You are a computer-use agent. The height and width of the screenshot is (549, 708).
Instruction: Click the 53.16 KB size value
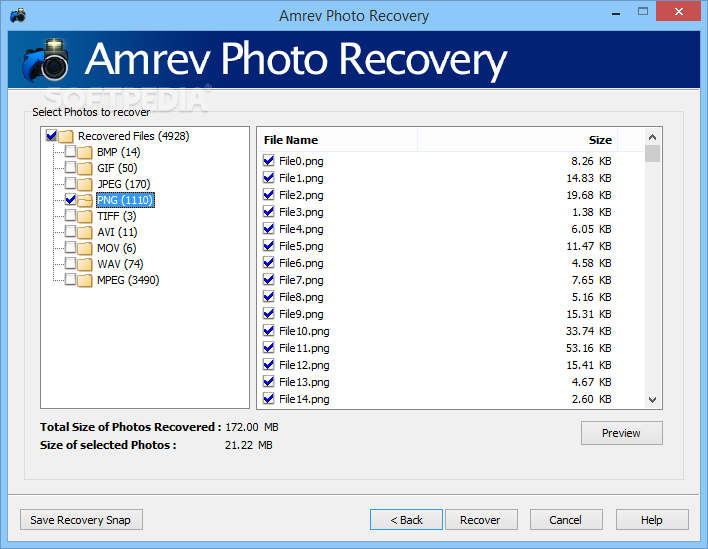(x=589, y=348)
